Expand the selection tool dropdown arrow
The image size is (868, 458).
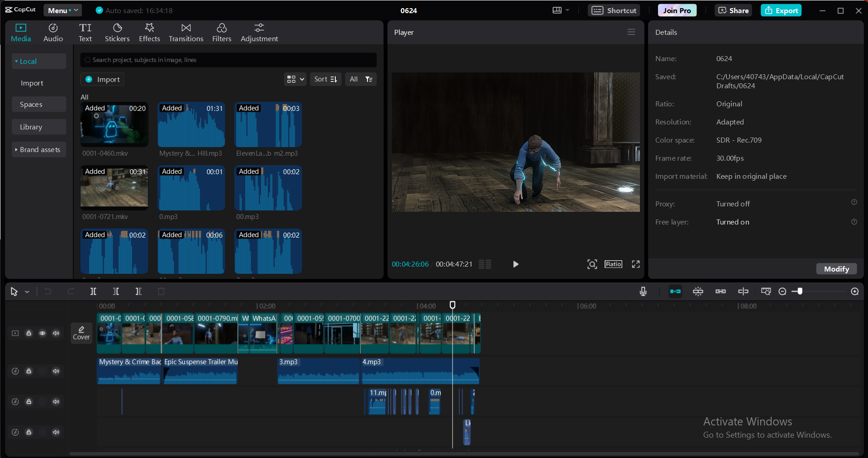pyautogui.click(x=27, y=292)
